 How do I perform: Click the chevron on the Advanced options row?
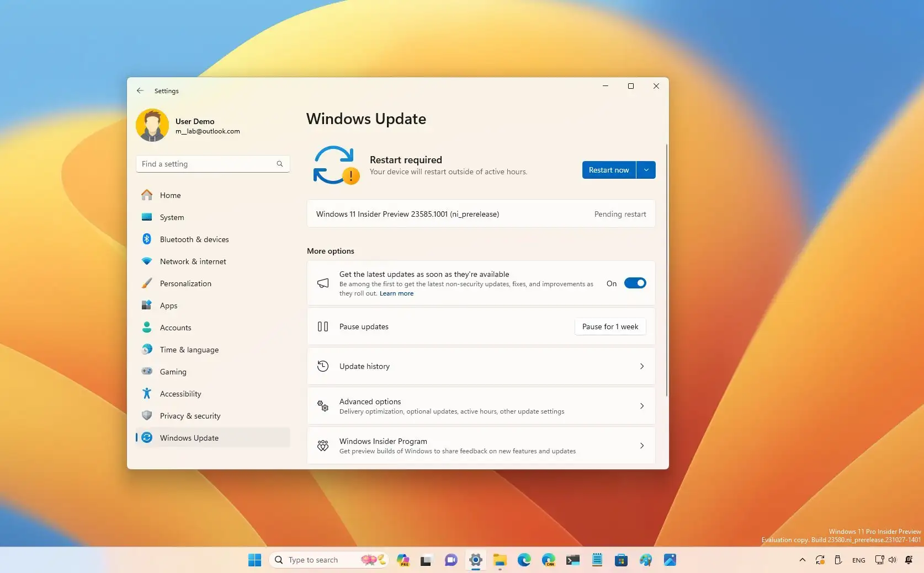point(641,406)
